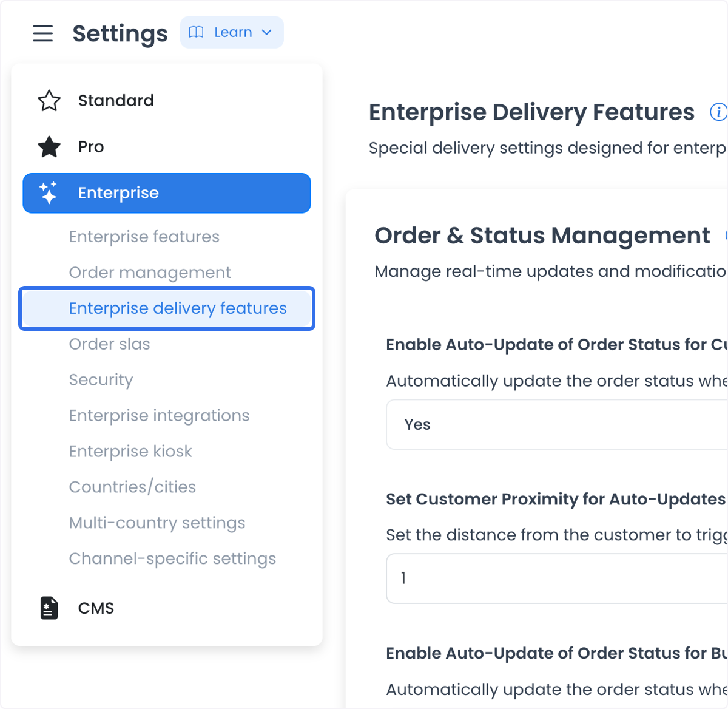Open the Yes dropdown for Auto-Update status
The width and height of the screenshot is (728, 709).
click(557, 424)
